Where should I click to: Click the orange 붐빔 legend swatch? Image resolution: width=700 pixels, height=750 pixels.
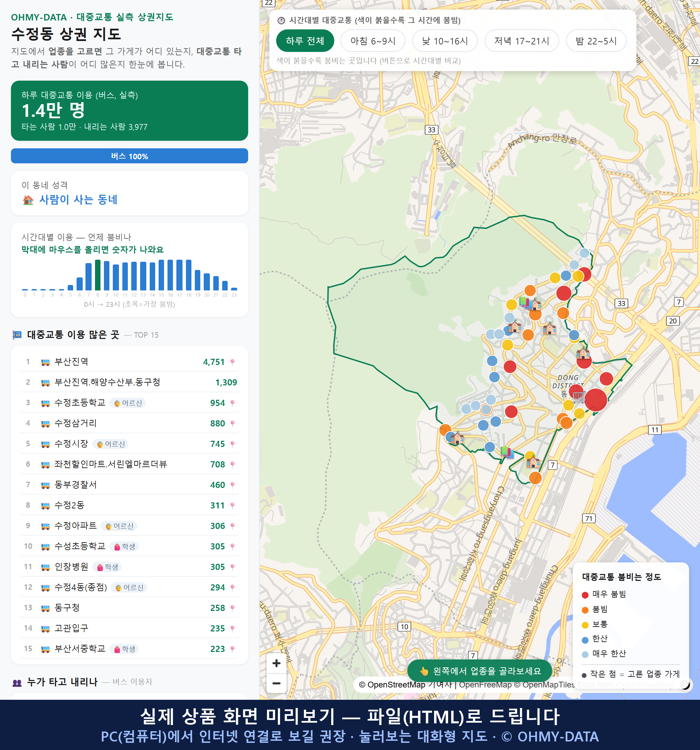585,610
